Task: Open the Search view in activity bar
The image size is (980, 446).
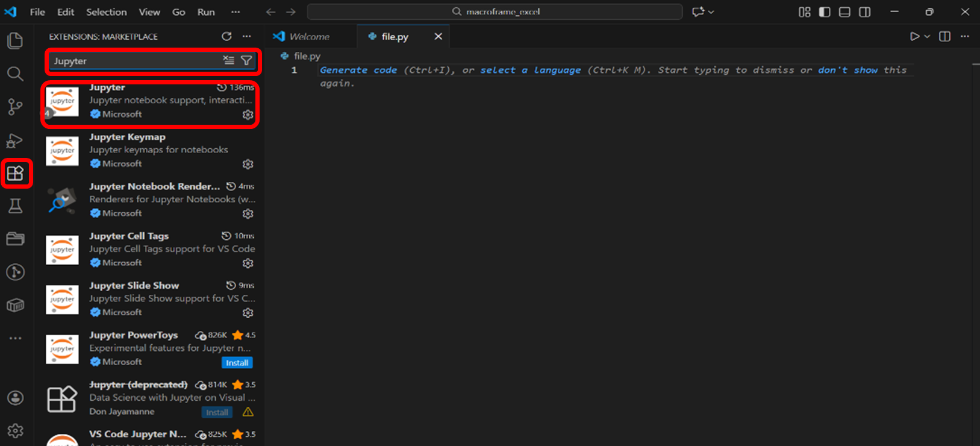Action: click(x=15, y=74)
